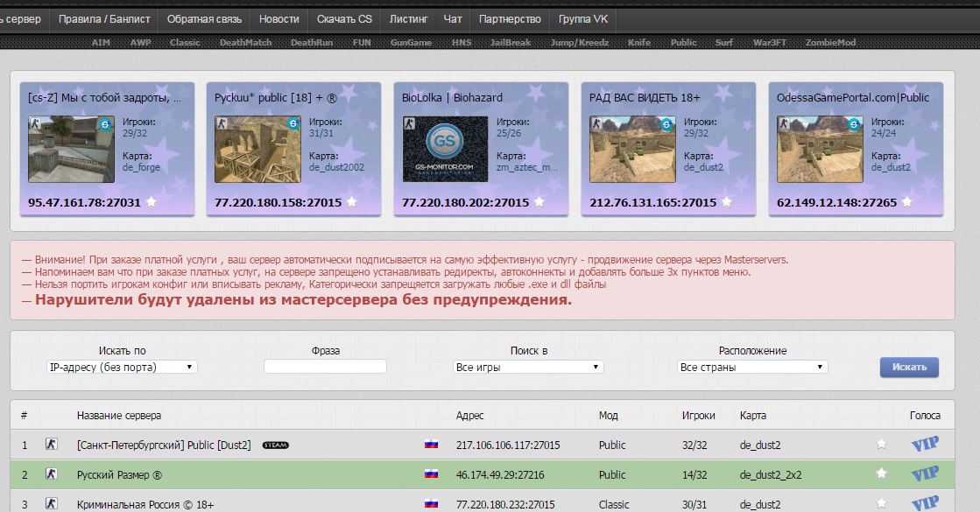
Task: Click the blue badge on de_dust2002 thumbnail
Action: (293, 124)
